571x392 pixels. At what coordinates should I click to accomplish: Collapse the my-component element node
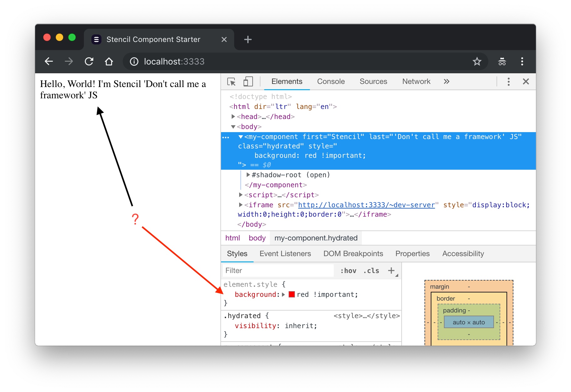pos(241,137)
